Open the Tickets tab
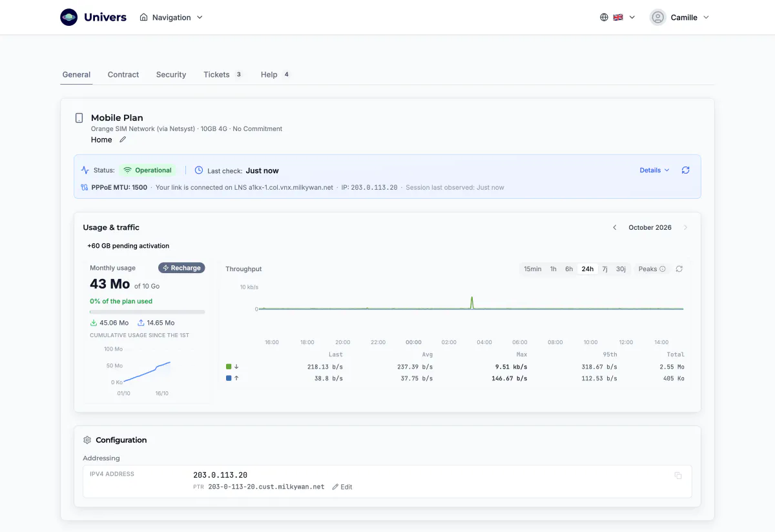 click(223, 75)
